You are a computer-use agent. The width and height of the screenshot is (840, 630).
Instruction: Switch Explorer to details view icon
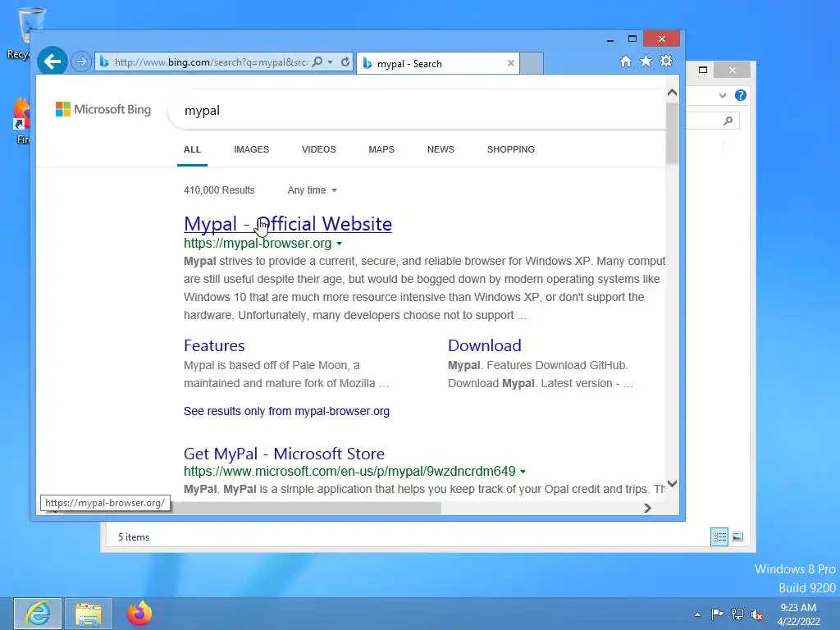pos(719,536)
